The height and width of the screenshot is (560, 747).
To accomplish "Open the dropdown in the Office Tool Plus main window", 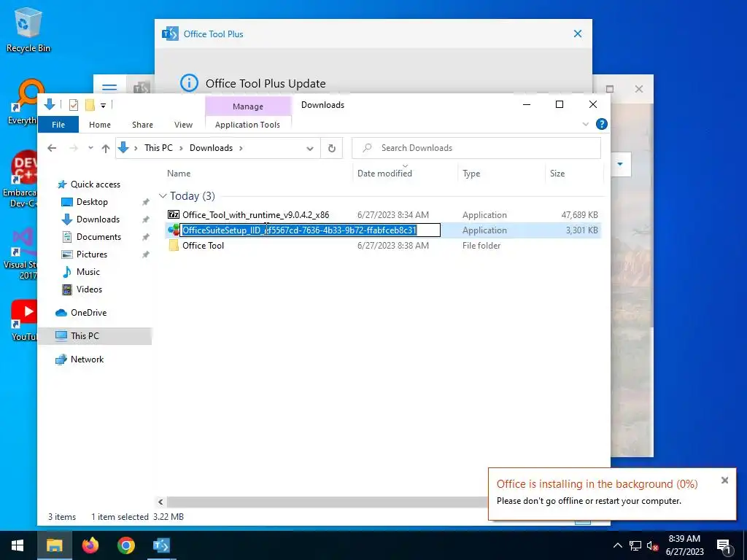I will [x=620, y=164].
